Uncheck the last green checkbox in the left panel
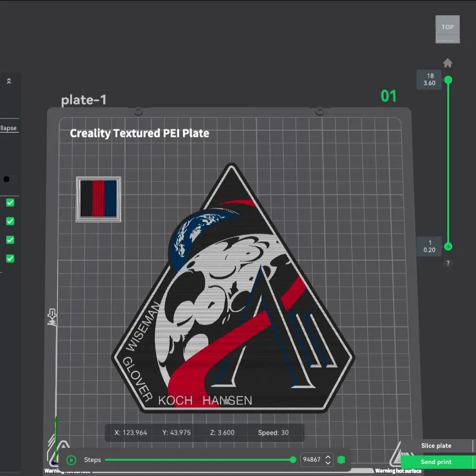 point(10,259)
